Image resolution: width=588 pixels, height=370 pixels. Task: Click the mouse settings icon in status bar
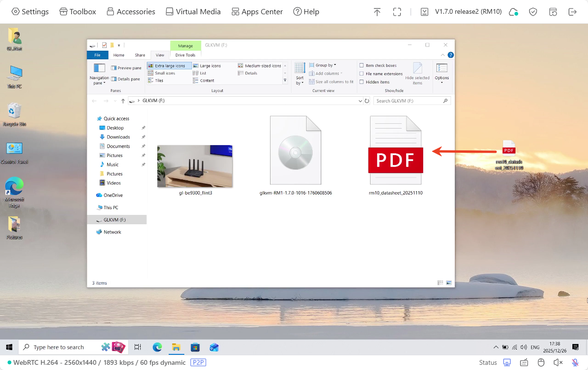[x=541, y=362]
